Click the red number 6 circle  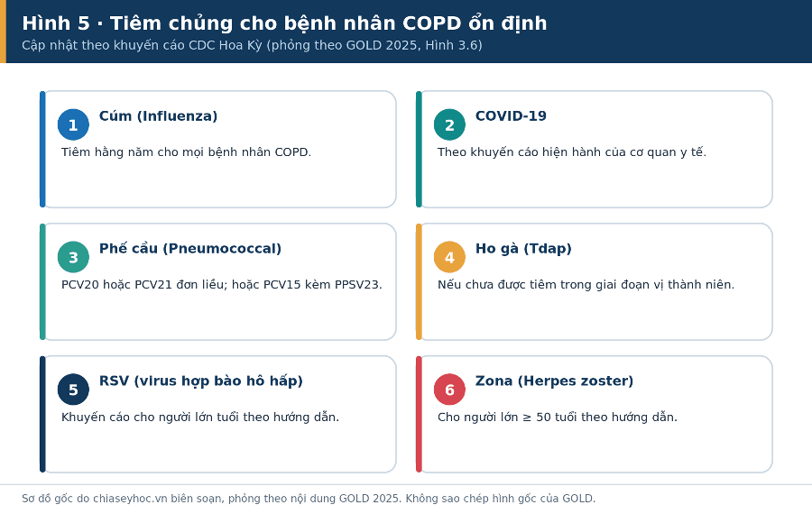point(449,390)
